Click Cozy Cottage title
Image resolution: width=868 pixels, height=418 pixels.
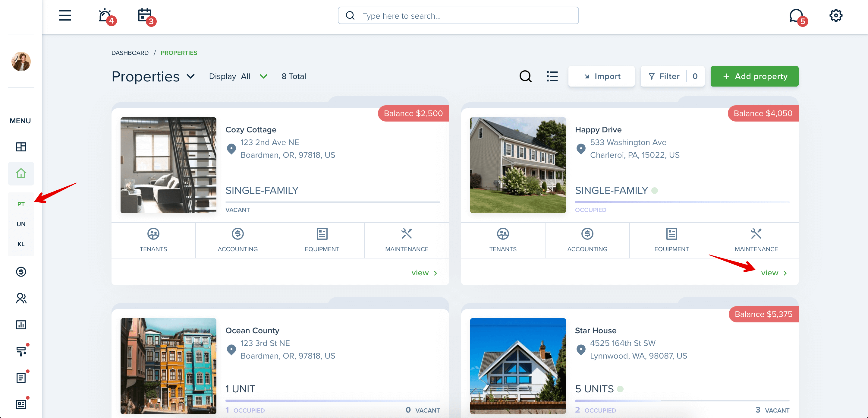251,130
